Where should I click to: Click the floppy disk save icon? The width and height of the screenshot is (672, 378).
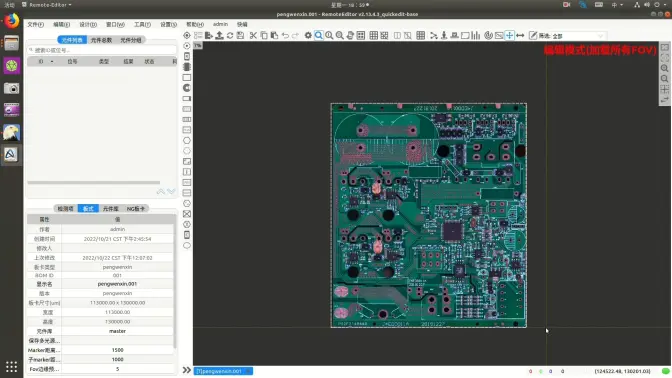pos(240,36)
